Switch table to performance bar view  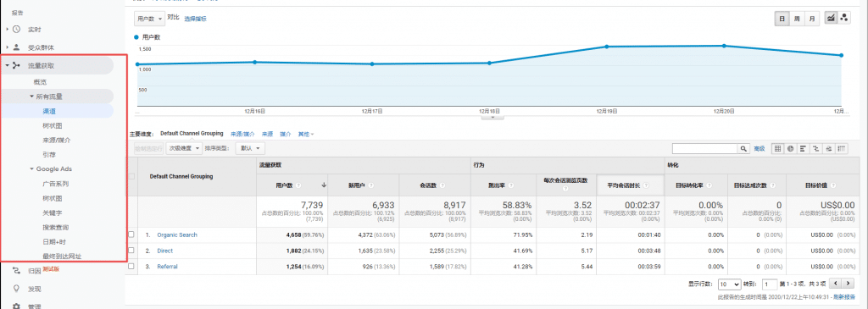click(x=804, y=149)
